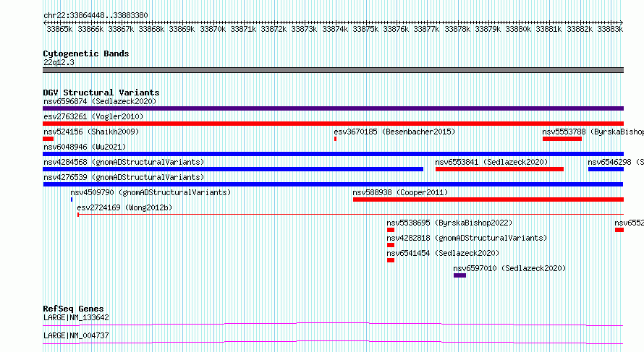Screen dimensions: 644x352
Task: Click the 33867k ruler tick label
Action: [x=121, y=29]
